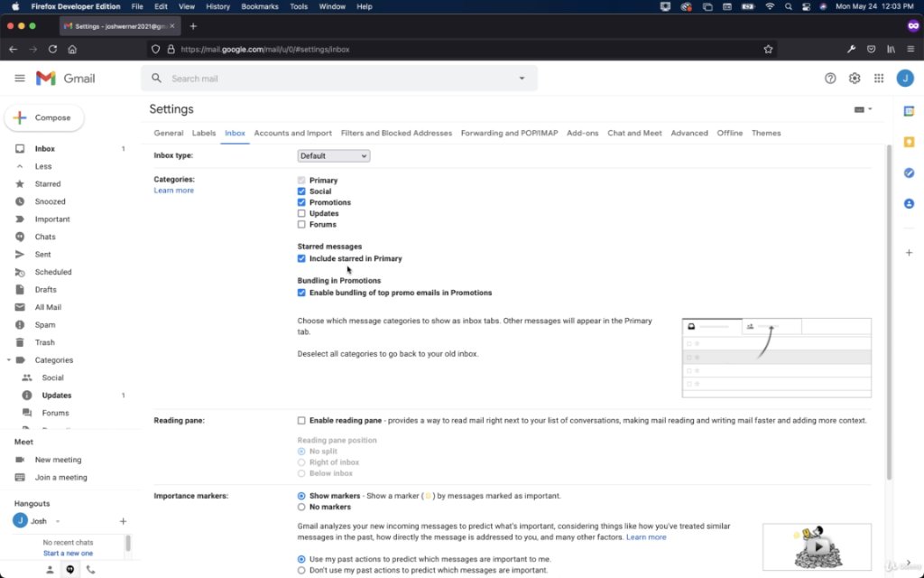This screenshot has width=924, height=578.
Task: Open the account avatar J in the header
Action: [905, 79]
